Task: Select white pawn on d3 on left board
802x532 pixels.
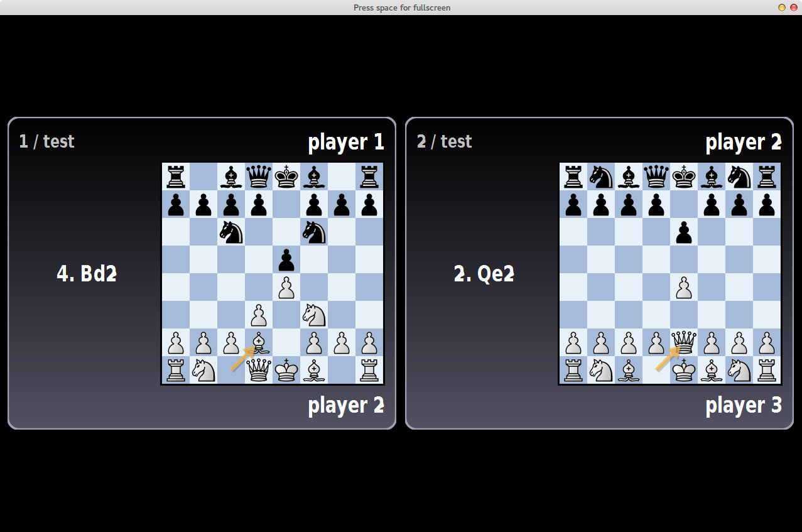Action: point(258,315)
